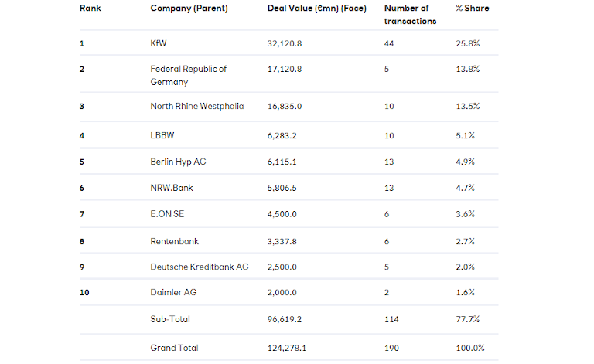594x364 pixels.
Task: Click the Sub-Total row label
Action: point(170,319)
